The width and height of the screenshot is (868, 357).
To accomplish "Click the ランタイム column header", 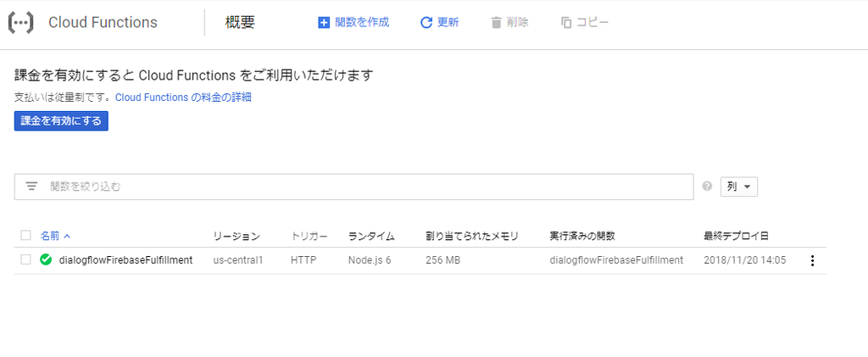I will tap(371, 237).
